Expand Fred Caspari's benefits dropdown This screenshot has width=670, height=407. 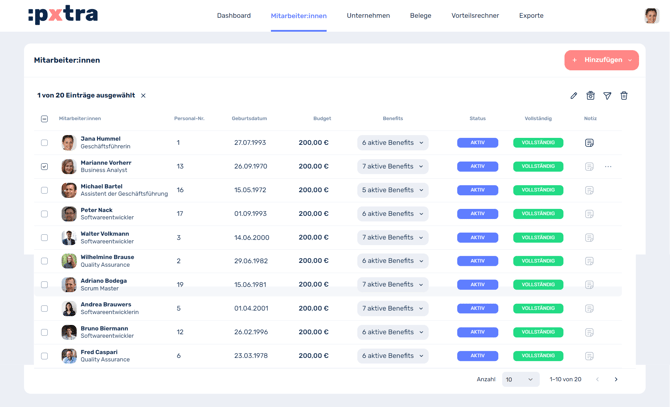(x=392, y=356)
